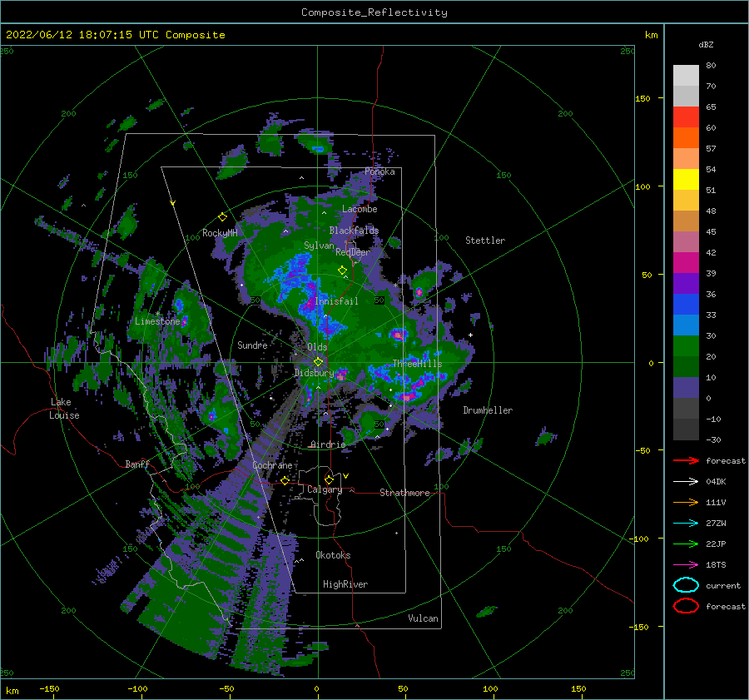The height and width of the screenshot is (700, 749).
Task: Click the Ponoka city label
Action: (379, 171)
